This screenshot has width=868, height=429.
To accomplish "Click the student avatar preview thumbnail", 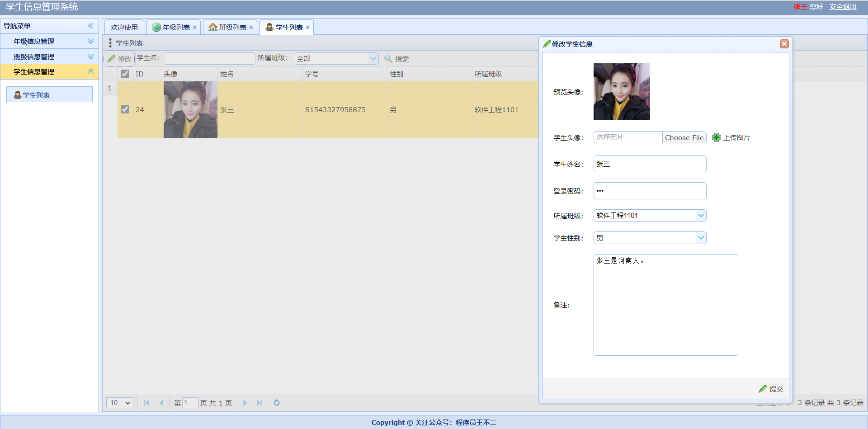I will coord(621,91).
